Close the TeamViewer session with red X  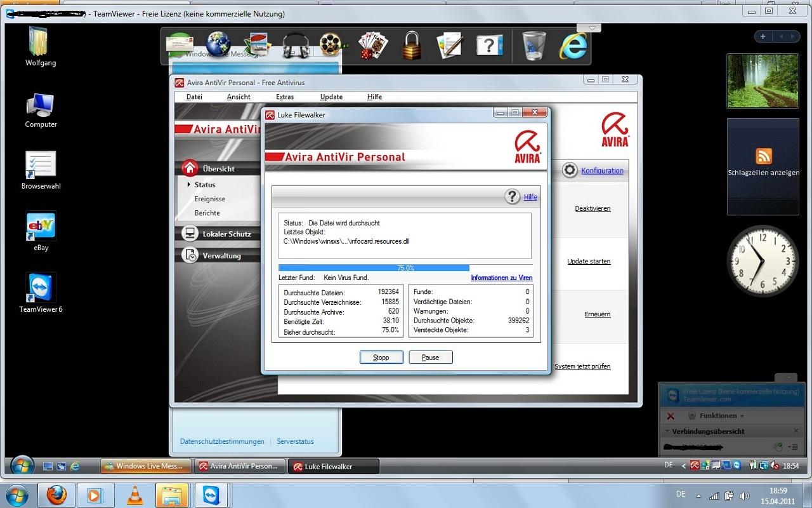click(671, 416)
